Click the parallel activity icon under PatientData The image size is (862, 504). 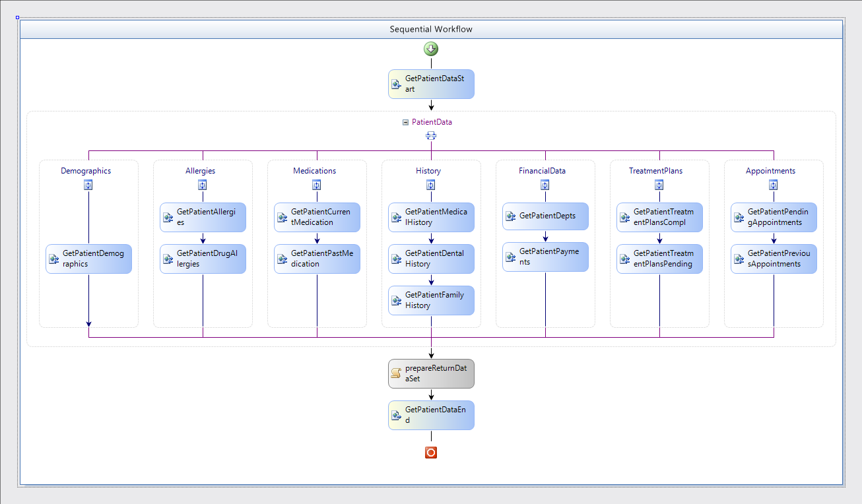[x=431, y=135]
